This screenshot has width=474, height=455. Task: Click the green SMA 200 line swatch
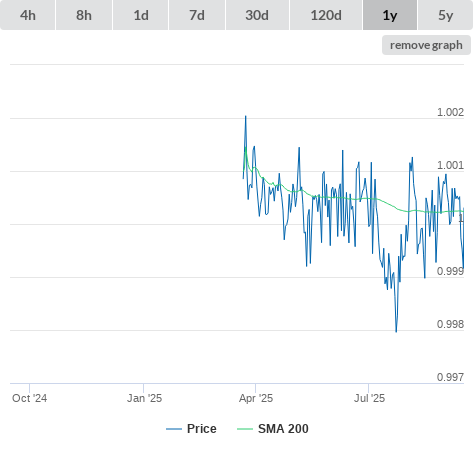point(245,429)
